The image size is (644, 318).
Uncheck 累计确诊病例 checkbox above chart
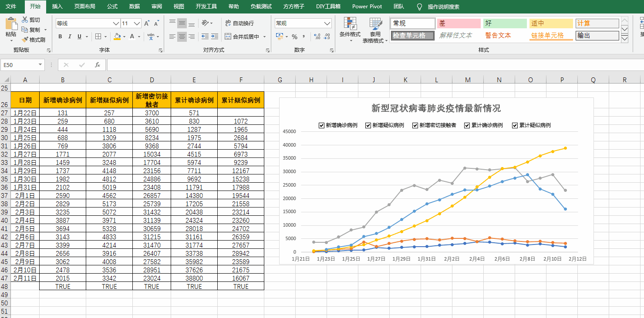pos(467,125)
